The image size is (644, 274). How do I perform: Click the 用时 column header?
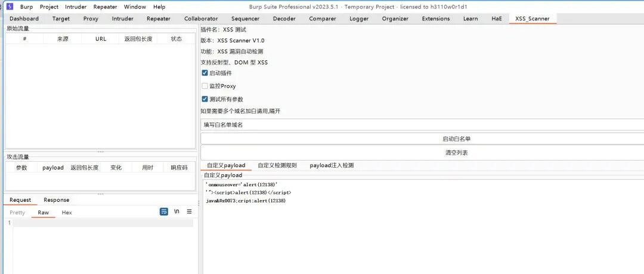pyautogui.click(x=147, y=167)
